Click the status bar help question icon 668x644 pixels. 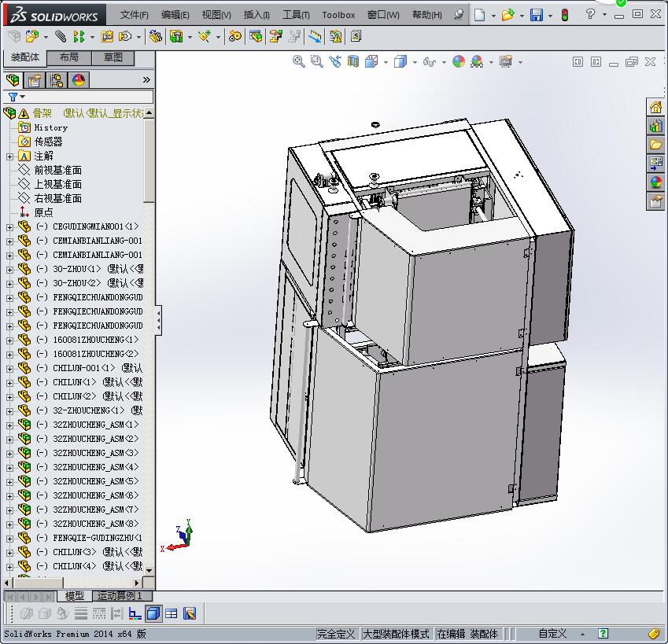(603, 633)
